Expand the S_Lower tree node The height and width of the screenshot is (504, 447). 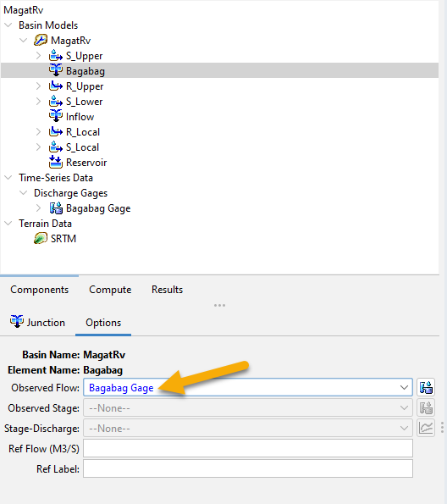39,102
